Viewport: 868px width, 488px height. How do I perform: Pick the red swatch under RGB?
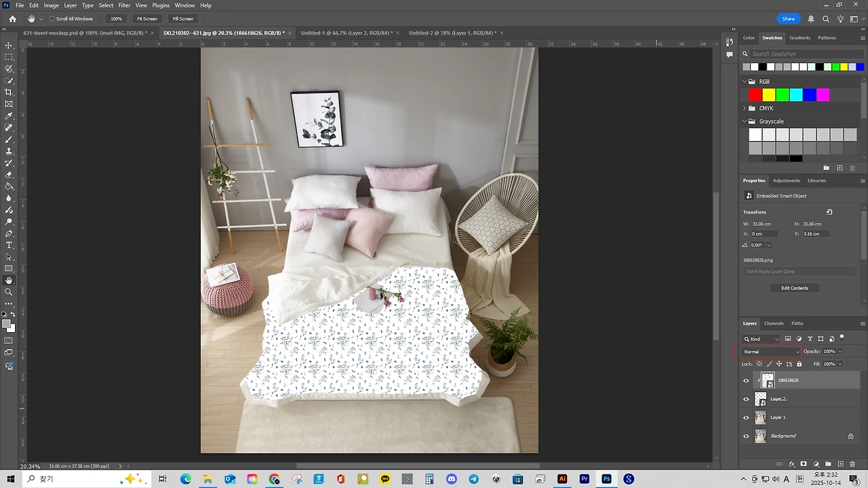pos(755,95)
